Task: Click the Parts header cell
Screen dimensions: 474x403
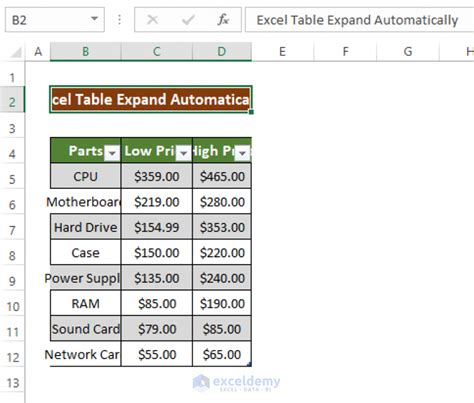Action: [86, 151]
